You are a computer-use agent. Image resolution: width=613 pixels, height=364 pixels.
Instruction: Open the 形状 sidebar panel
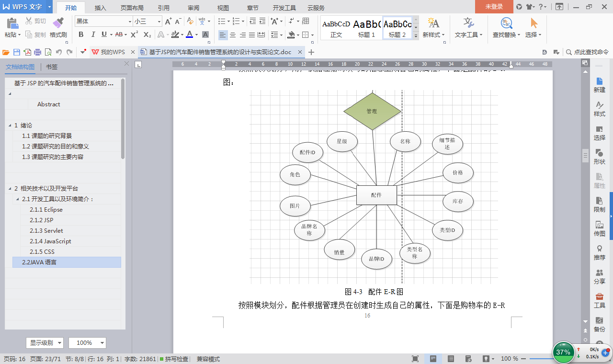pyautogui.click(x=599, y=157)
